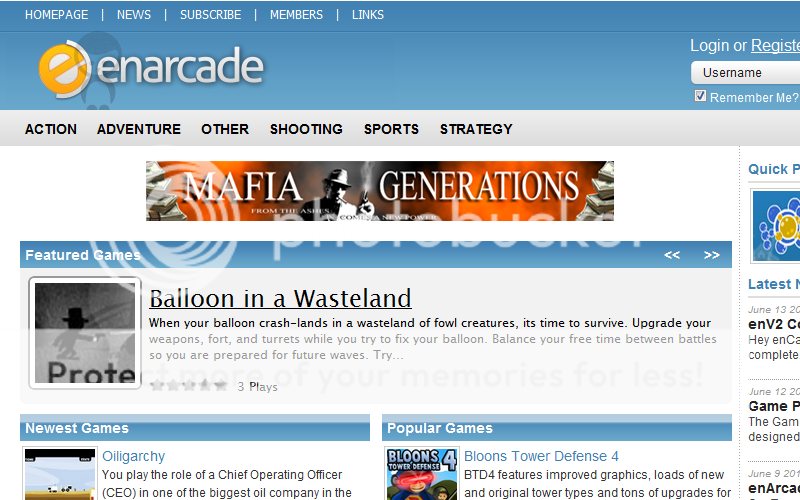Open the SHOOTING games category

tap(306, 129)
